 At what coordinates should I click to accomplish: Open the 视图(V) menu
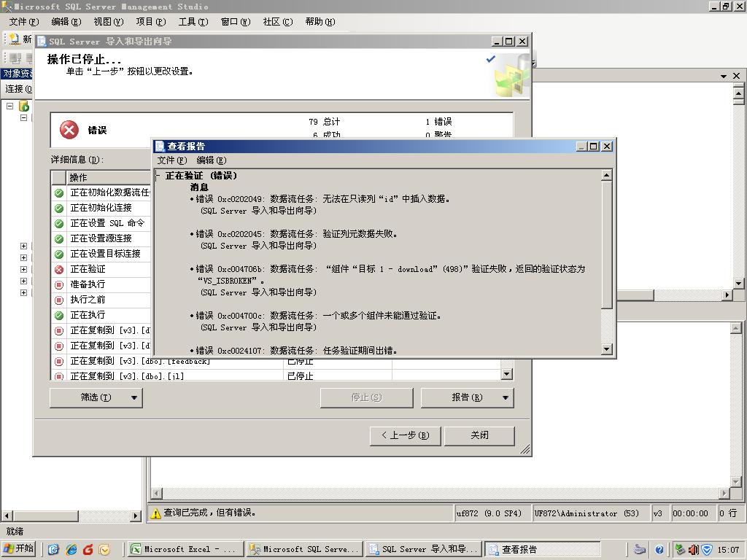point(109,21)
